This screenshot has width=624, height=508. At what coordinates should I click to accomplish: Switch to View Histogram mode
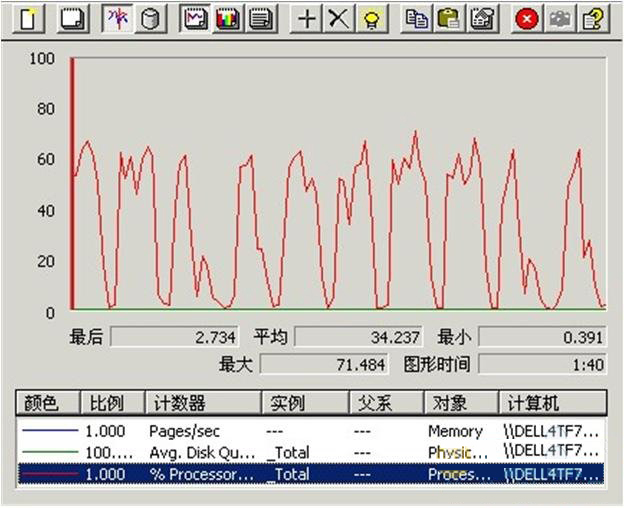tap(228, 19)
